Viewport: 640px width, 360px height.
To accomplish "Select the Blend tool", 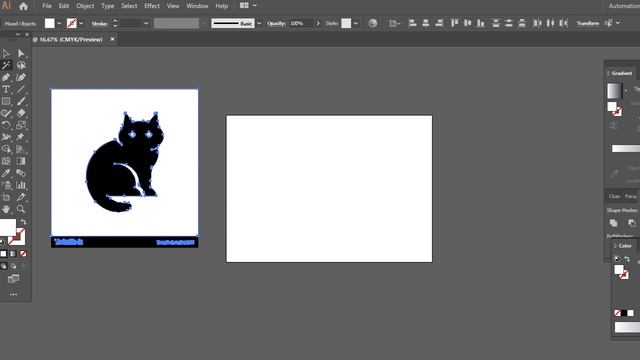I will [x=21, y=173].
